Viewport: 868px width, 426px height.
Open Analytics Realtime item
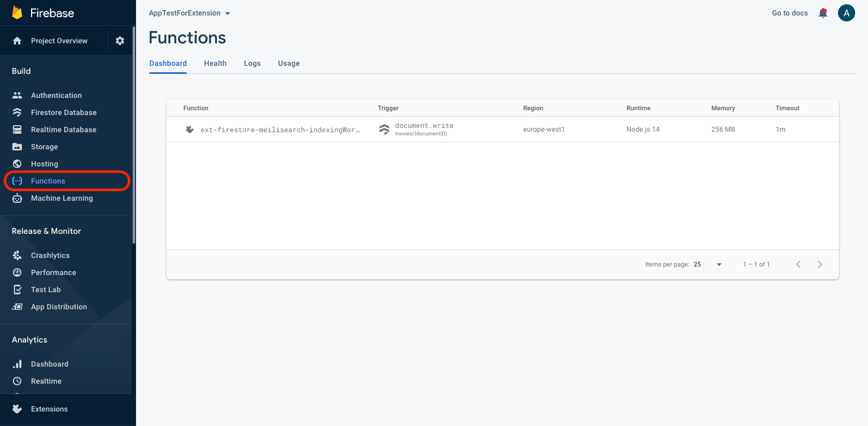[x=46, y=381]
